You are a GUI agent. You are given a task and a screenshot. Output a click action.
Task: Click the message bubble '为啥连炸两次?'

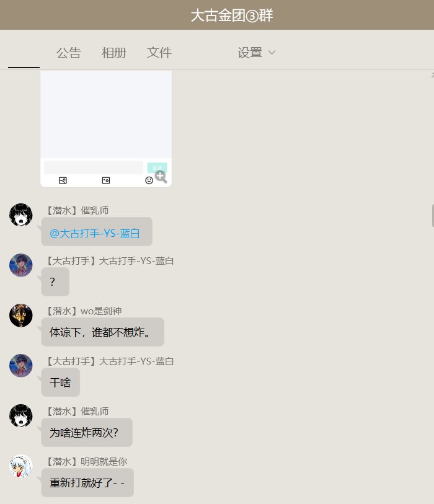87,432
